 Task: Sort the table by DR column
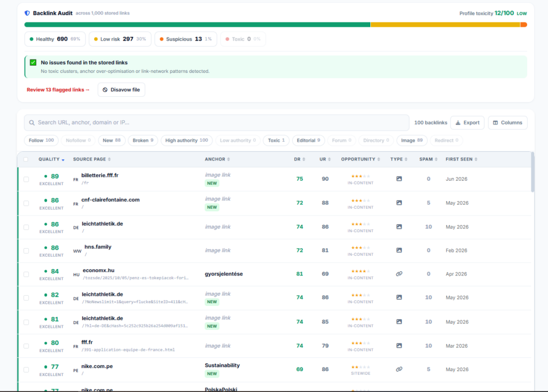300,159
